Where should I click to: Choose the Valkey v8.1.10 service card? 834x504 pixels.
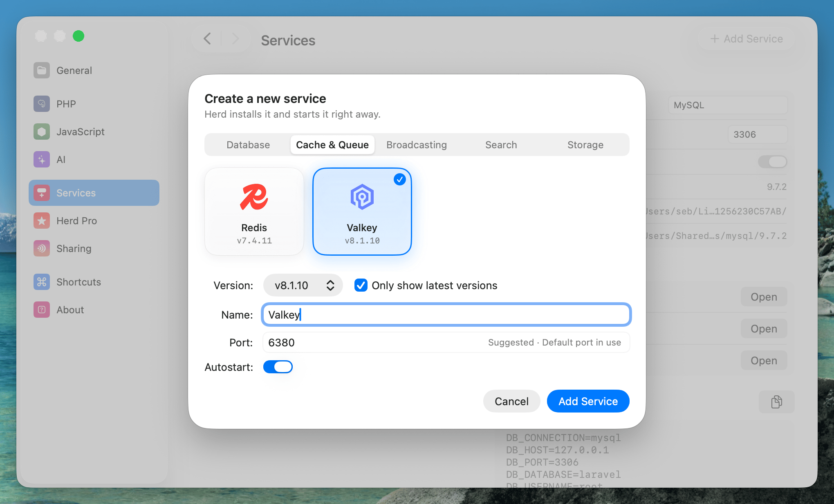(x=362, y=212)
